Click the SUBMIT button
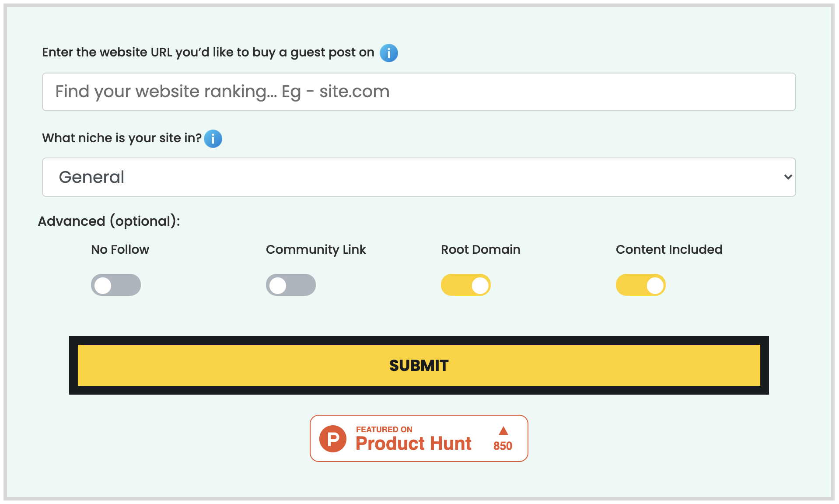Screen dimensions: 839x504 (x=419, y=365)
